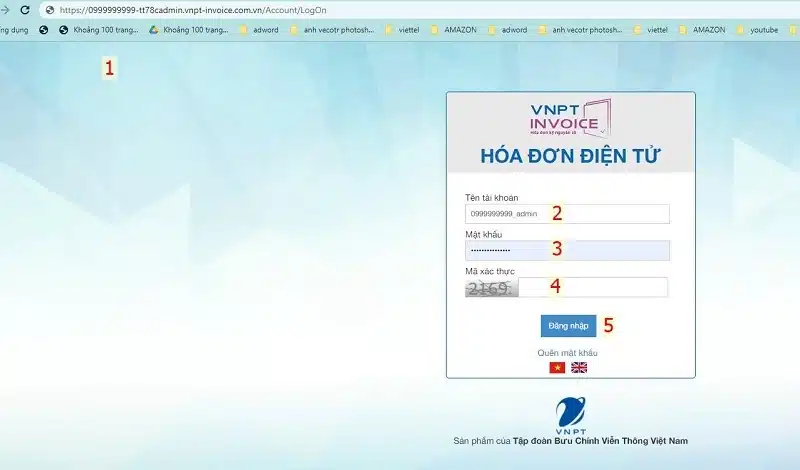Click the Mã xác thực captcha input box
Image resolution: width=800 pixels, height=470 pixels.
pos(592,287)
